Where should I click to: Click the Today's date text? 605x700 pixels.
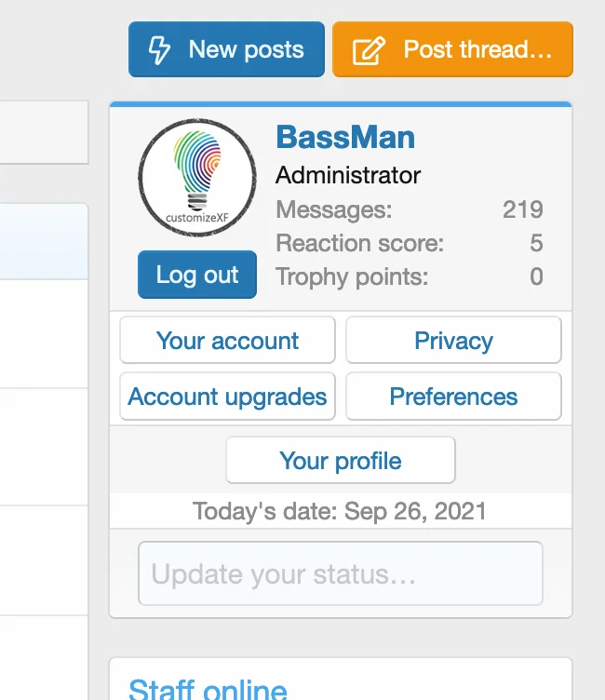(340, 511)
